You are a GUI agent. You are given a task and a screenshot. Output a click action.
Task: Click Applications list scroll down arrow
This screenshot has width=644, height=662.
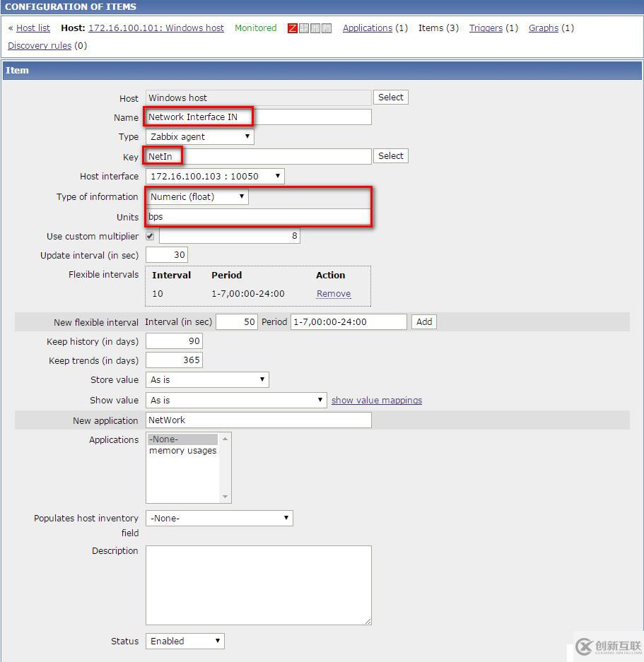226,497
